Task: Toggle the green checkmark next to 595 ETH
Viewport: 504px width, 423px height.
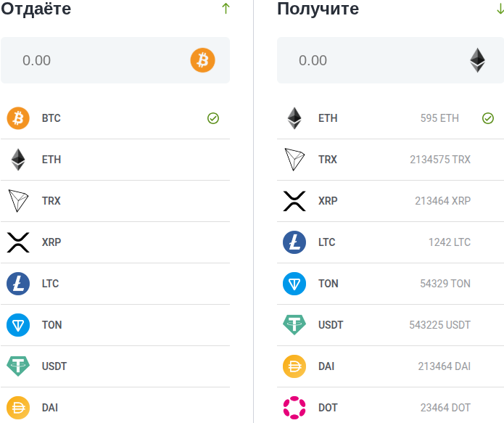Action: click(x=488, y=118)
